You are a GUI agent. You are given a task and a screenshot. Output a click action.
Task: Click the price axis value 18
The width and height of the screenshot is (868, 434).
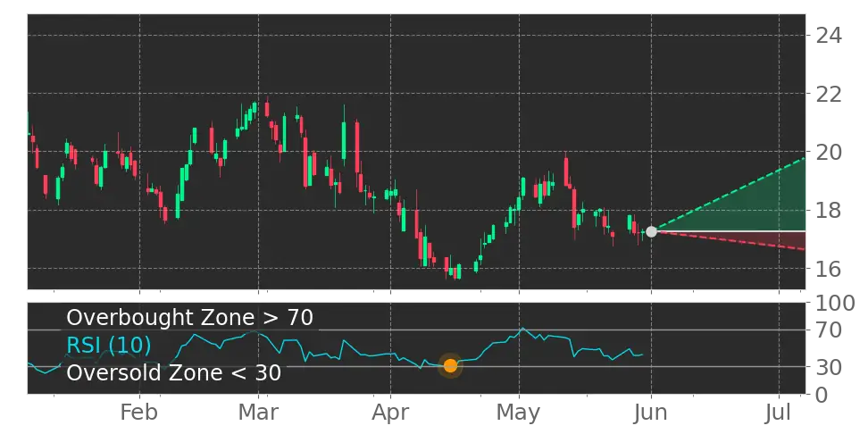click(x=829, y=211)
